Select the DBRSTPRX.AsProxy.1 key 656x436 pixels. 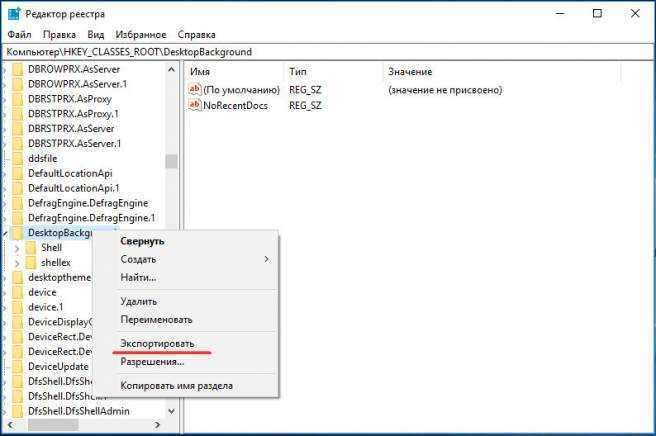(x=73, y=114)
